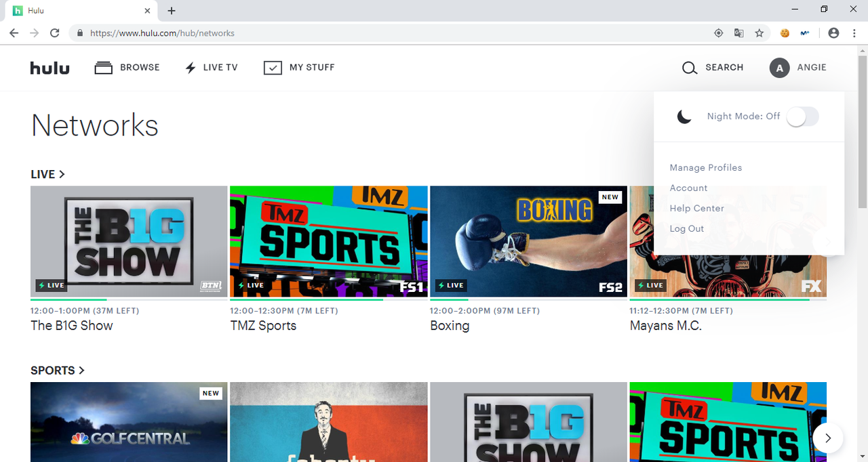Select Manage Profiles from dropdown
The height and width of the screenshot is (462, 868).
706,167
